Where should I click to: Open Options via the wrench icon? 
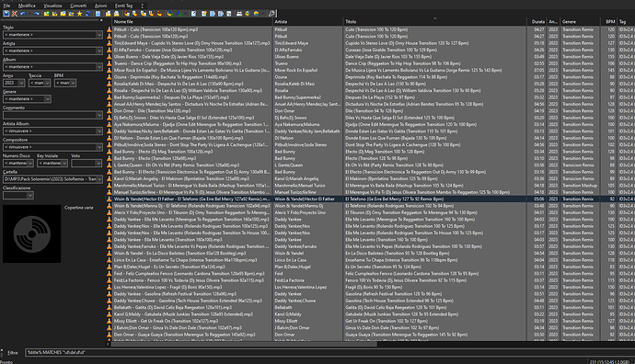(x=271, y=14)
